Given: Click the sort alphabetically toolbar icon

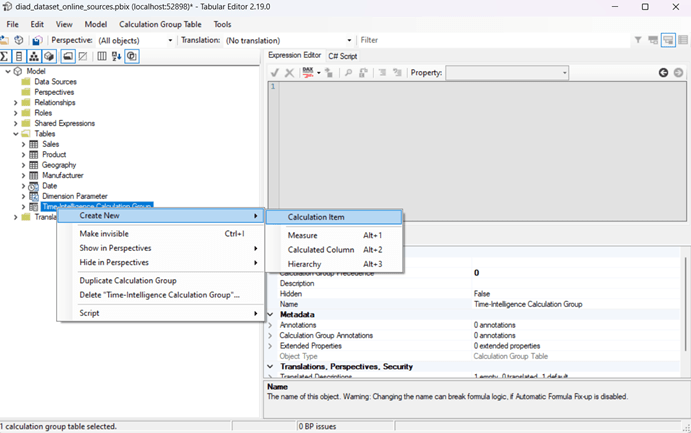Looking at the screenshot, I should click(116, 56).
